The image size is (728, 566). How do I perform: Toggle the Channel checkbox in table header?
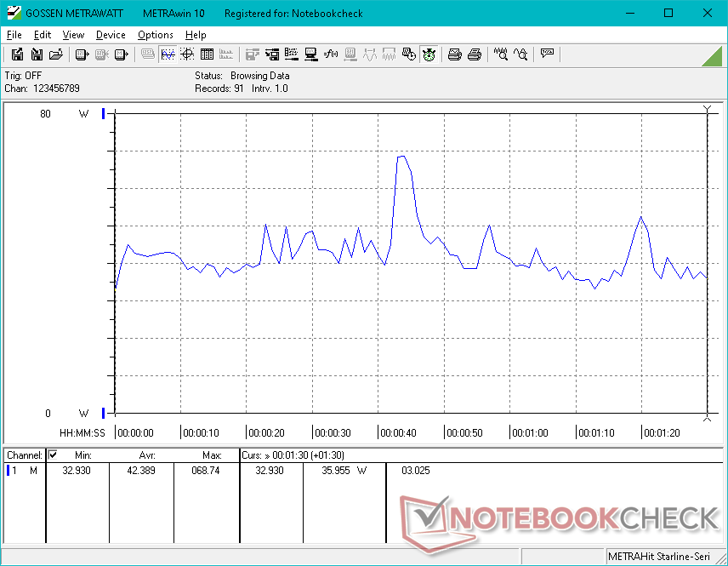coord(53,455)
